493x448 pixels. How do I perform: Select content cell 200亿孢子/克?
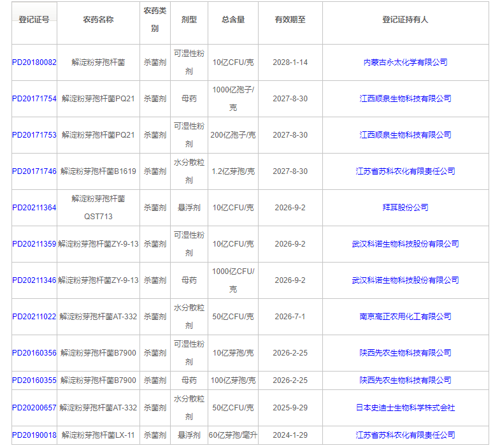[233, 135]
